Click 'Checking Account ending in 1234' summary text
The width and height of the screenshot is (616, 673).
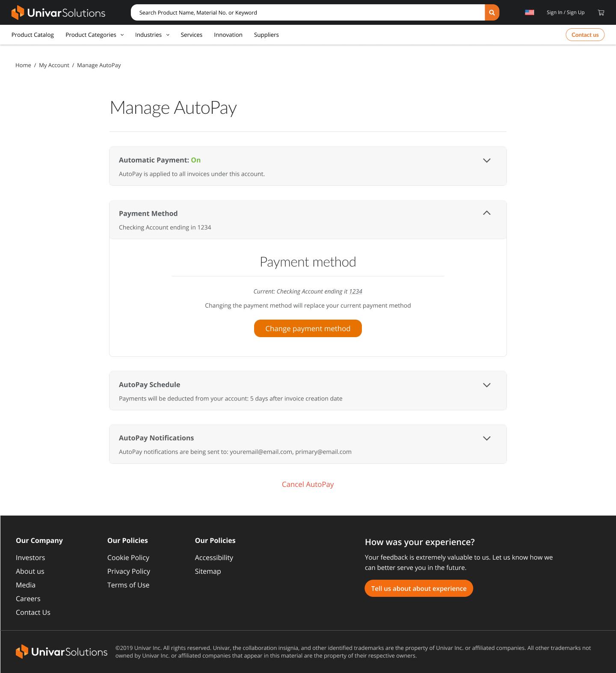coord(165,227)
